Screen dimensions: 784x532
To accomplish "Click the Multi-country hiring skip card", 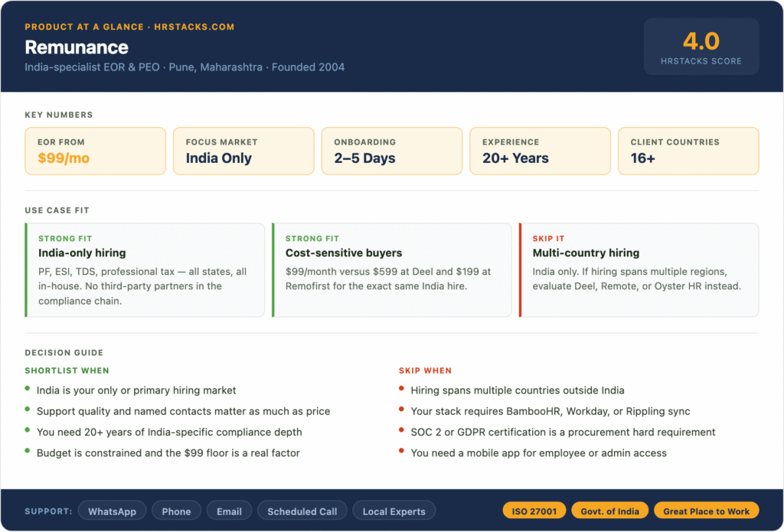I will [x=639, y=270].
